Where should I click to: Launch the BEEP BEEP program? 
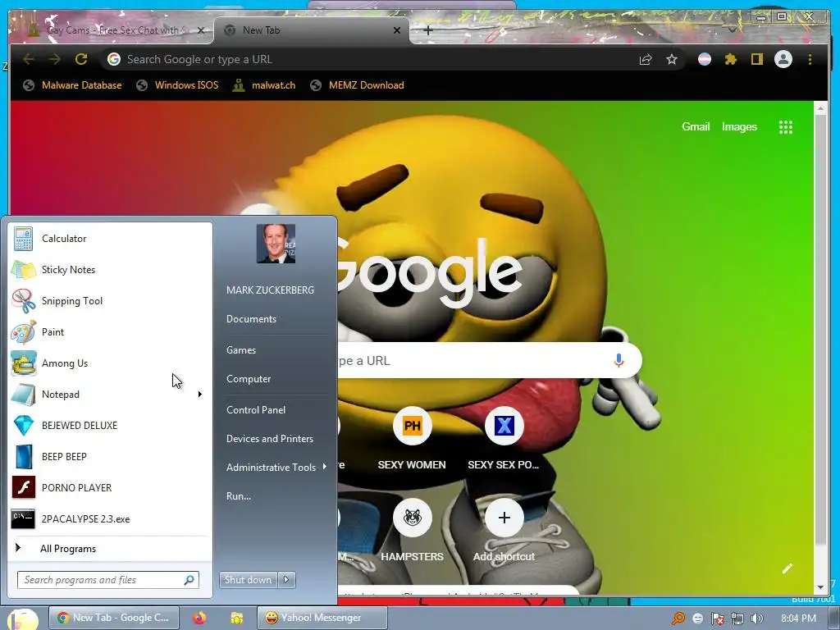(110, 456)
